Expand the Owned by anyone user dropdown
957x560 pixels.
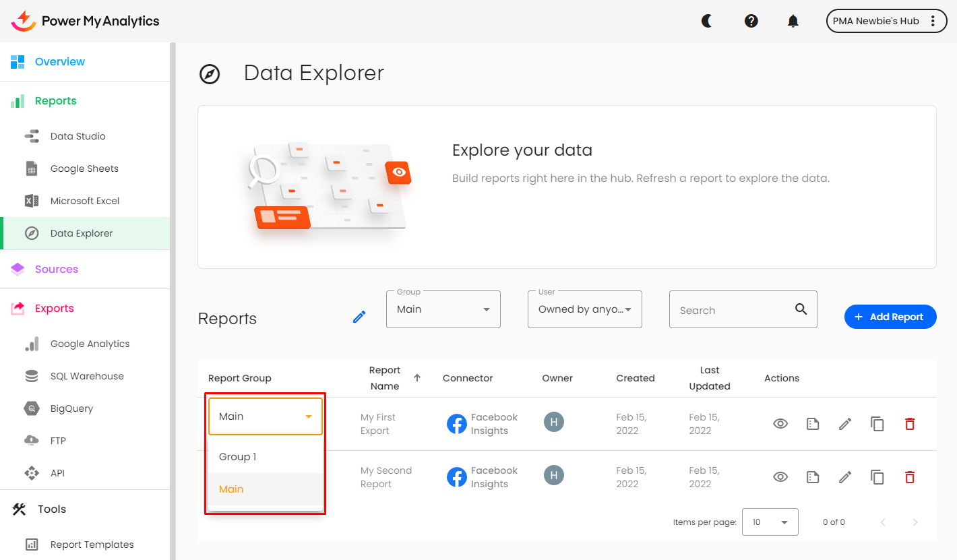[584, 309]
